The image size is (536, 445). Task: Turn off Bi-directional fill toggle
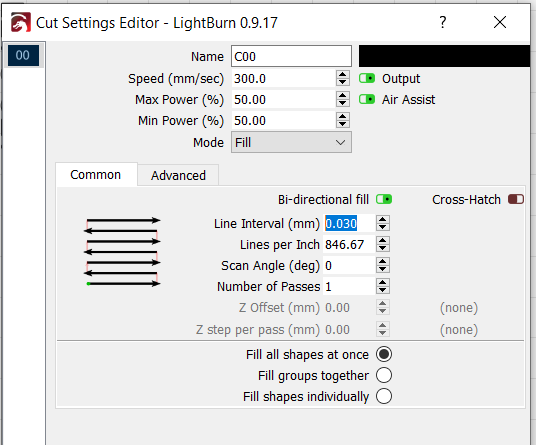pos(384,199)
